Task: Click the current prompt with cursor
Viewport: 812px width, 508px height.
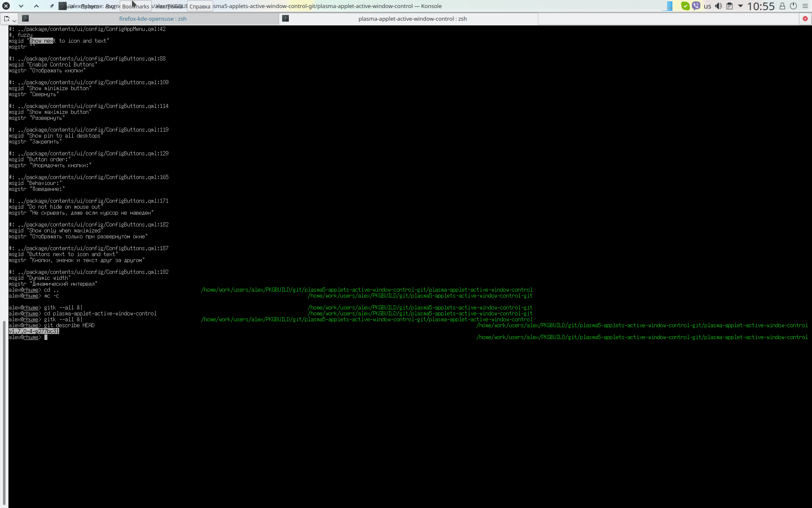Action: pos(28,337)
